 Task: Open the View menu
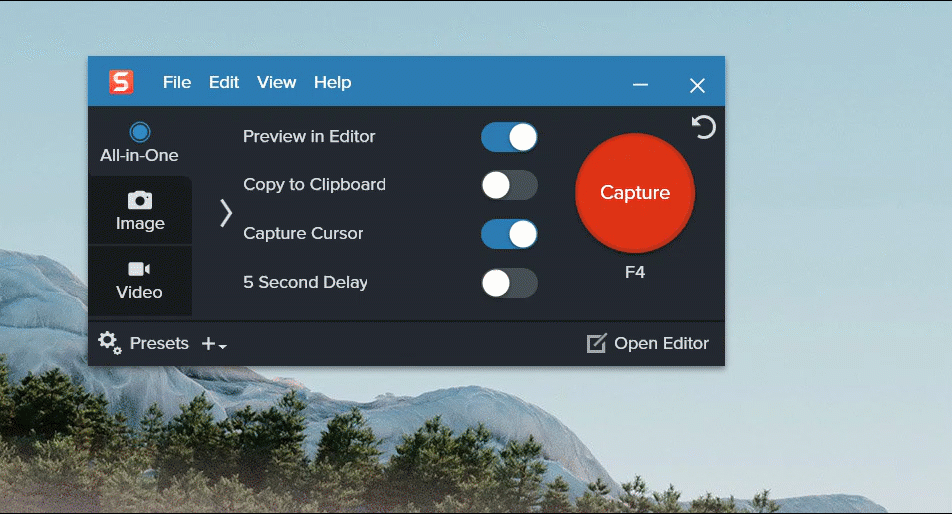click(276, 82)
